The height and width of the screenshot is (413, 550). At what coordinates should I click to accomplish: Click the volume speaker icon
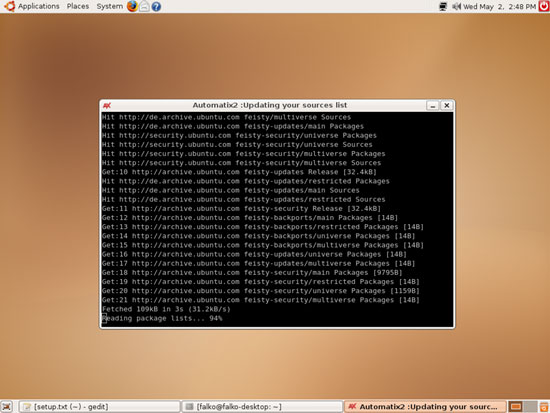pos(456,6)
